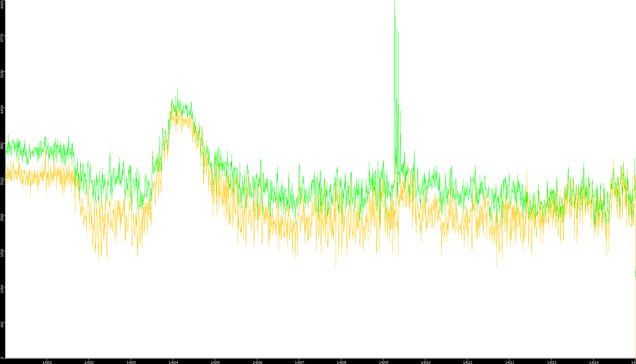Select the 2568 vertical axis label

pyautogui.click(x=2, y=217)
